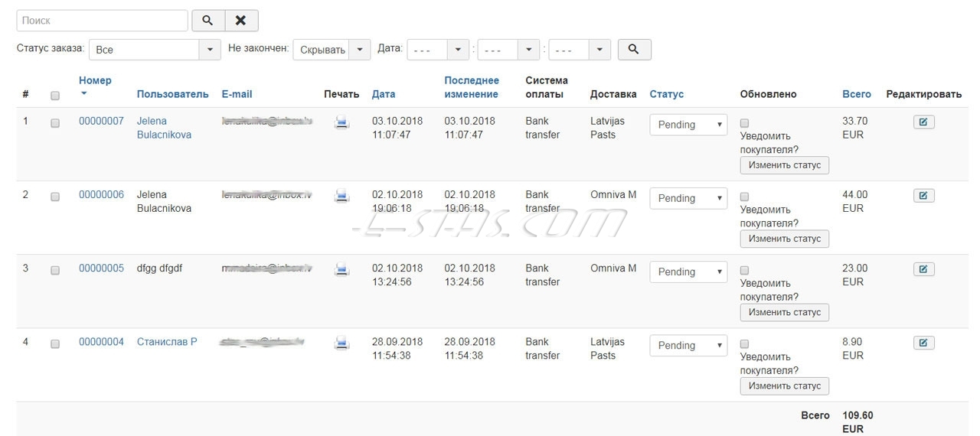Print order 00000006 via printer icon
Viewport: 980px width, 436px height.
click(342, 196)
